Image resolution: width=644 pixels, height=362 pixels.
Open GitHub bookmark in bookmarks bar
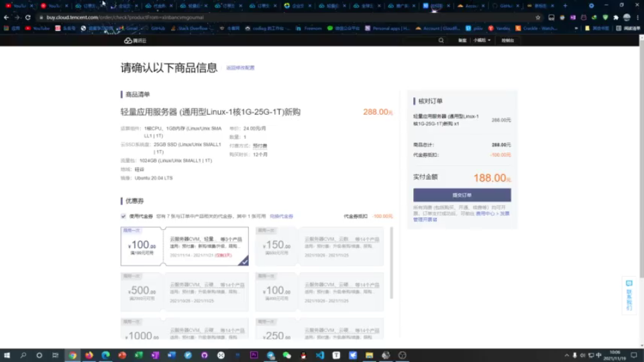[x=155, y=28]
